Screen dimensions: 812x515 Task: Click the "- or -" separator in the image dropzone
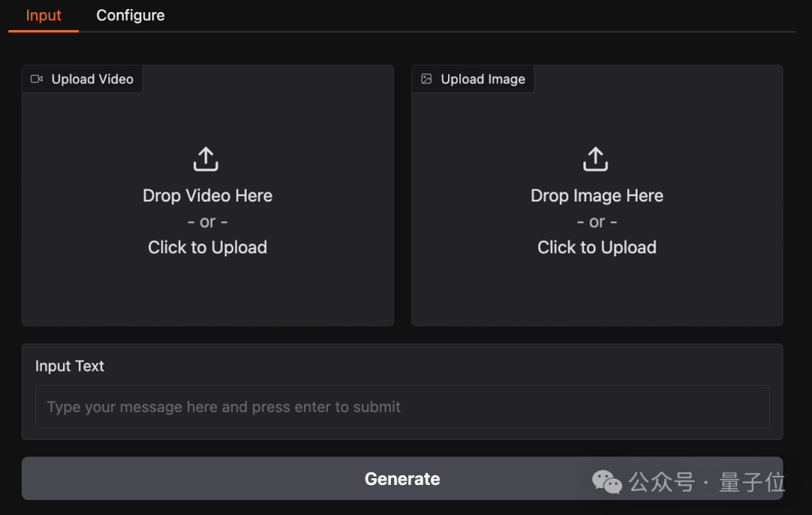(x=597, y=222)
